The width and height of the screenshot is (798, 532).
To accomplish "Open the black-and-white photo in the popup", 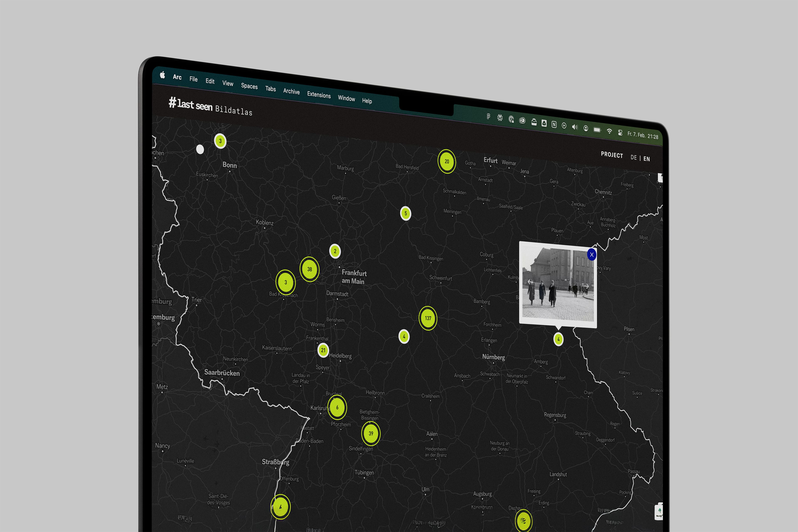I will (558, 285).
